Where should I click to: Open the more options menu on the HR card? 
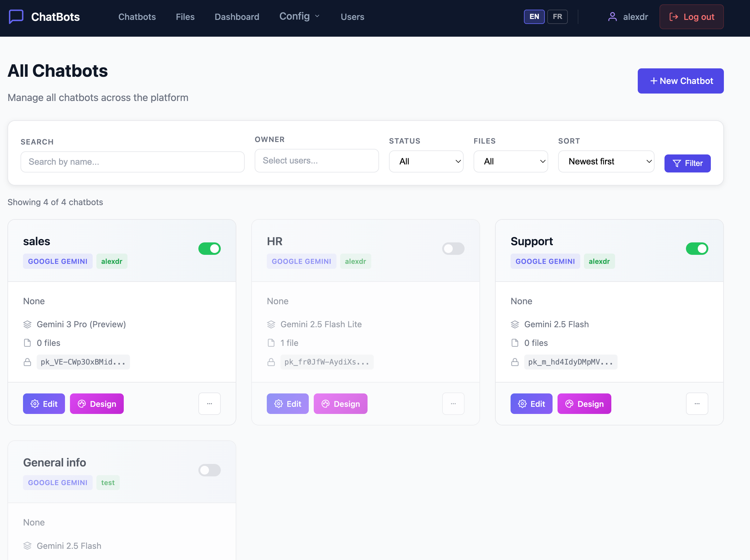[x=453, y=403]
